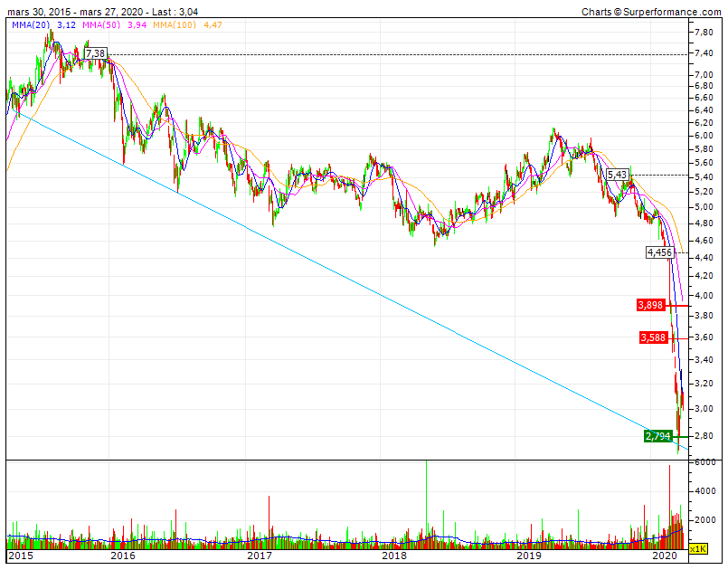
Task: Click the 2017 year axis label
Action: click(260, 556)
